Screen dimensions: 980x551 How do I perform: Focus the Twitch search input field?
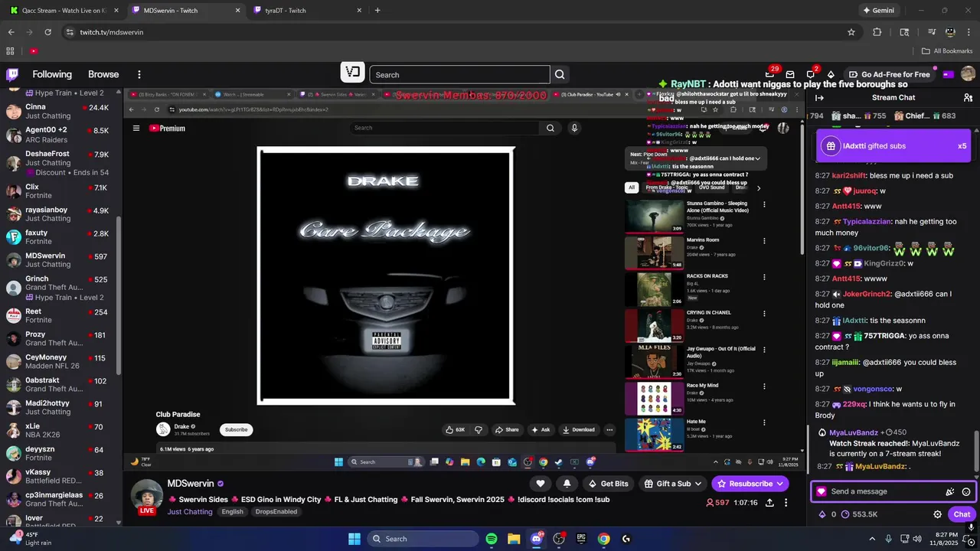click(459, 74)
